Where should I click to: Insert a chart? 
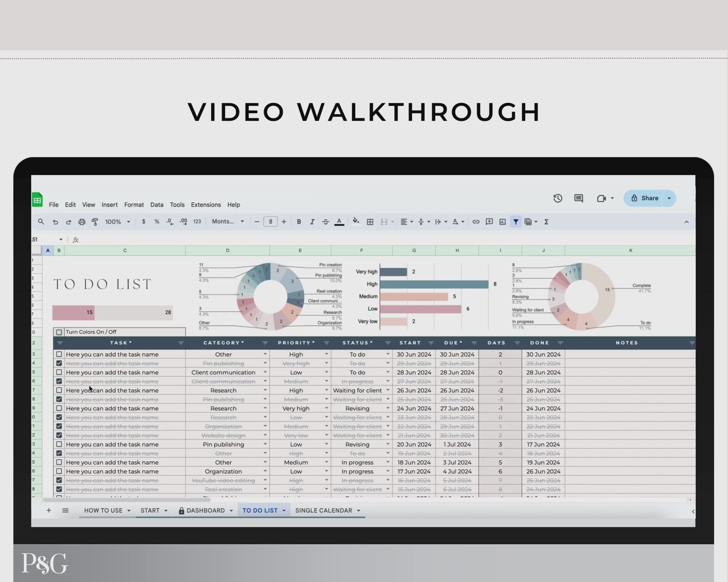pyautogui.click(x=503, y=222)
